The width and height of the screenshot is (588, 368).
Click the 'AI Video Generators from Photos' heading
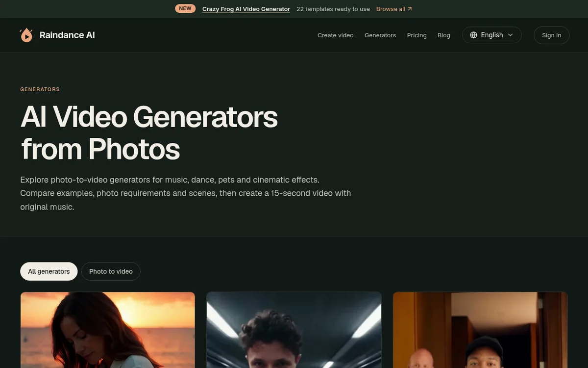pyautogui.click(x=149, y=132)
